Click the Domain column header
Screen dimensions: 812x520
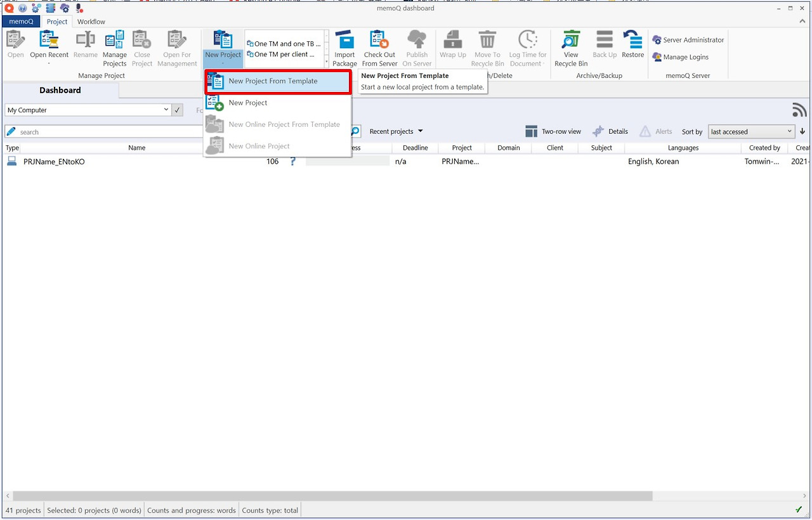tap(508, 148)
